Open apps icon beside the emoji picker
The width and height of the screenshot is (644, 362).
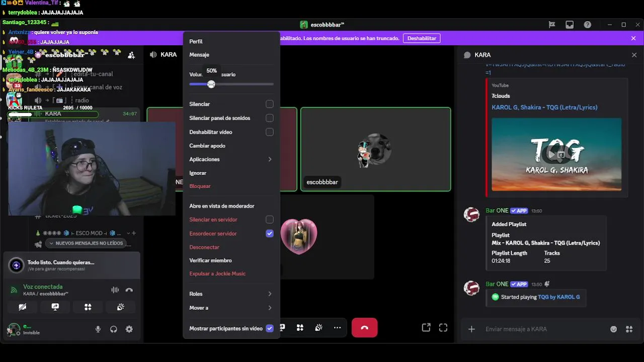[x=629, y=329]
